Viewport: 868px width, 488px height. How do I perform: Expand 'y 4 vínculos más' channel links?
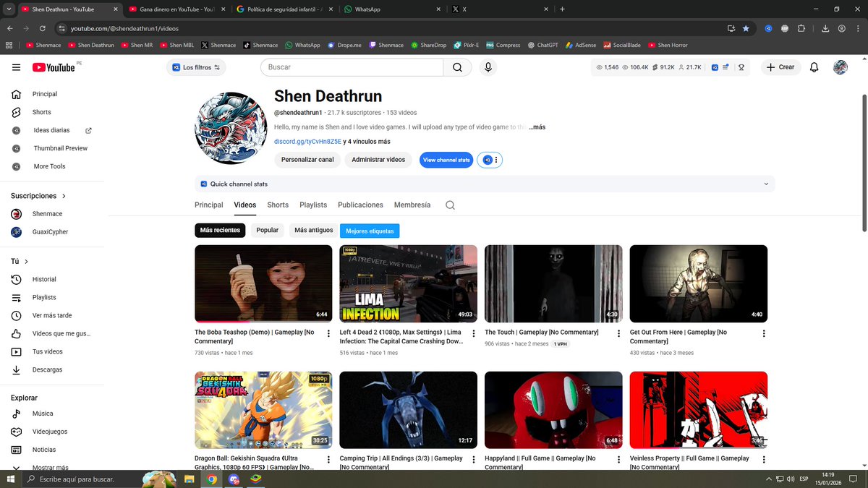point(367,142)
